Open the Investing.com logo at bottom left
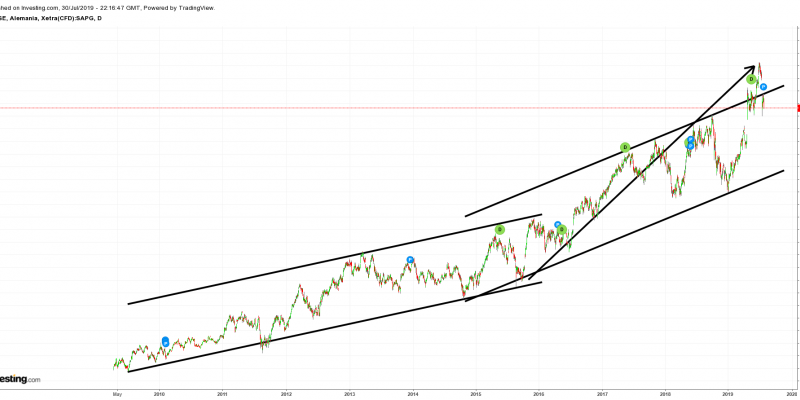 pos(20,379)
